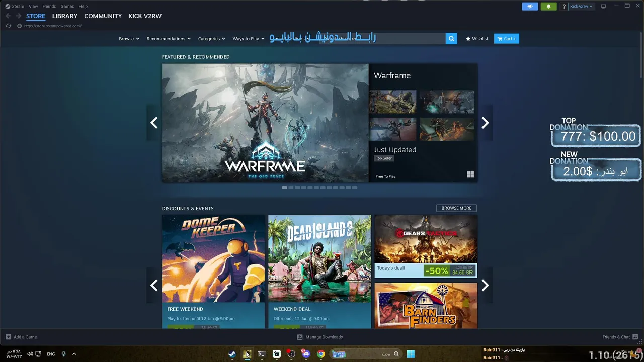Click the store URL address text
644x362 pixels.
52,26
